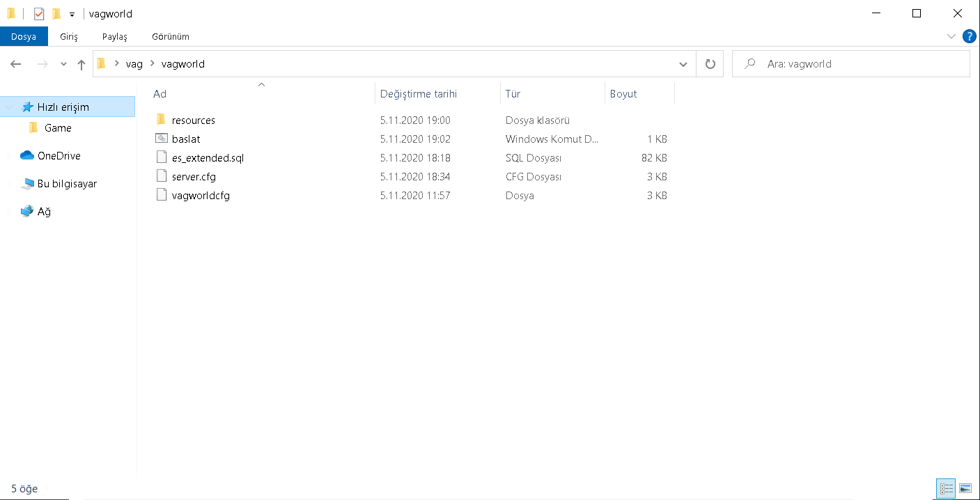Open the Dosya ribbon tab
The height and width of the screenshot is (500, 980).
click(x=24, y=36)
